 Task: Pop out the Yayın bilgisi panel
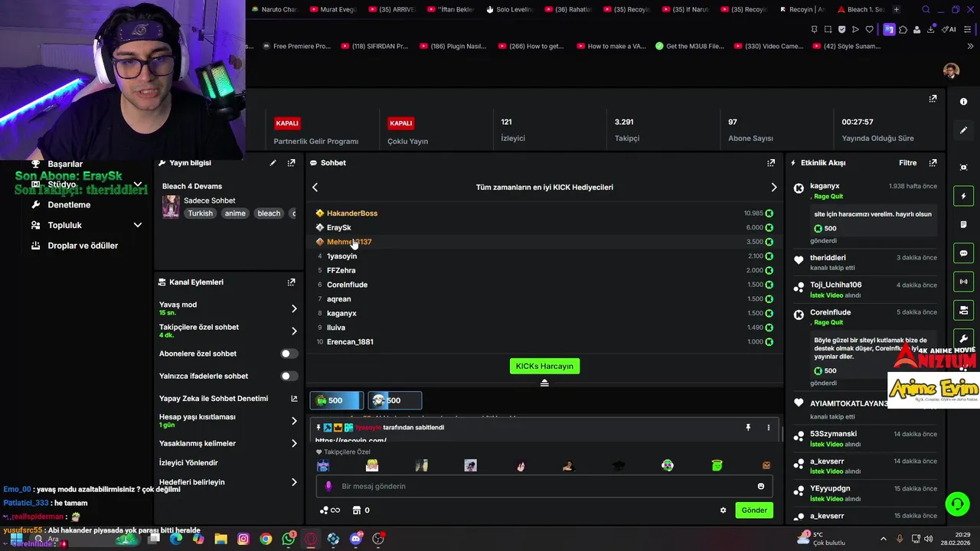(x=291, y=163)
